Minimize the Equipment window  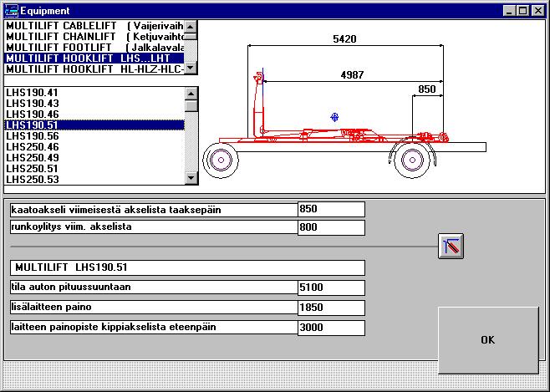[509, 11]
